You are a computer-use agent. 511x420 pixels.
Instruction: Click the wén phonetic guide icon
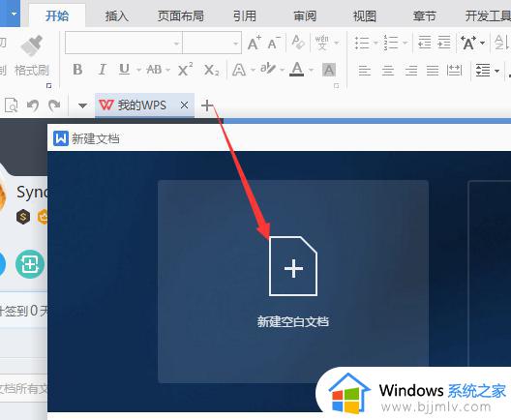click(x=322, y=43)
